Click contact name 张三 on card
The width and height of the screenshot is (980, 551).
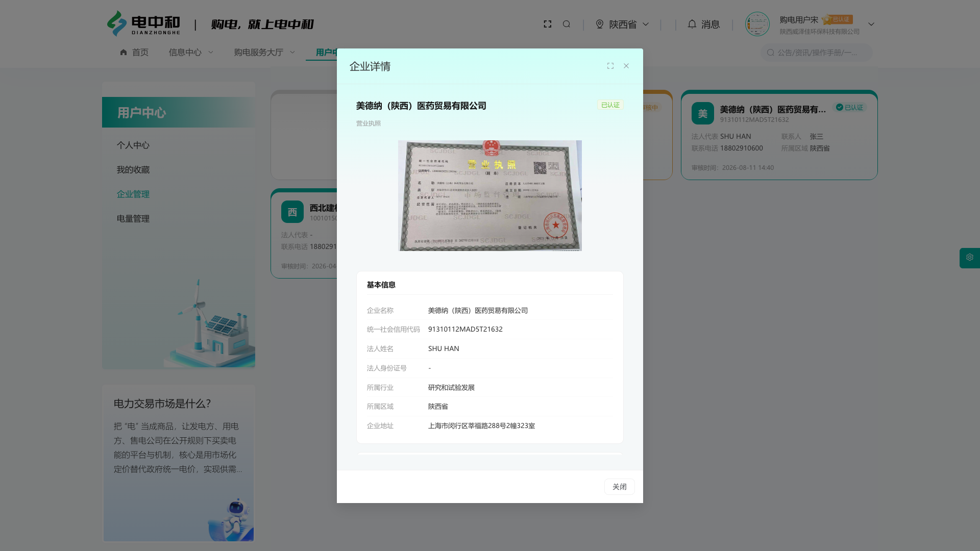click(817, 136)
